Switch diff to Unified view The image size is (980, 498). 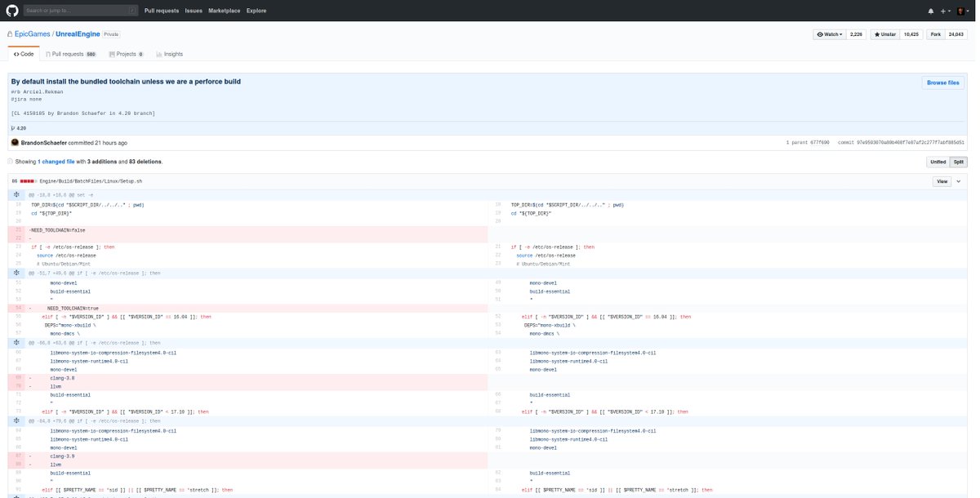pyautogui.click(x=938, y=162)
